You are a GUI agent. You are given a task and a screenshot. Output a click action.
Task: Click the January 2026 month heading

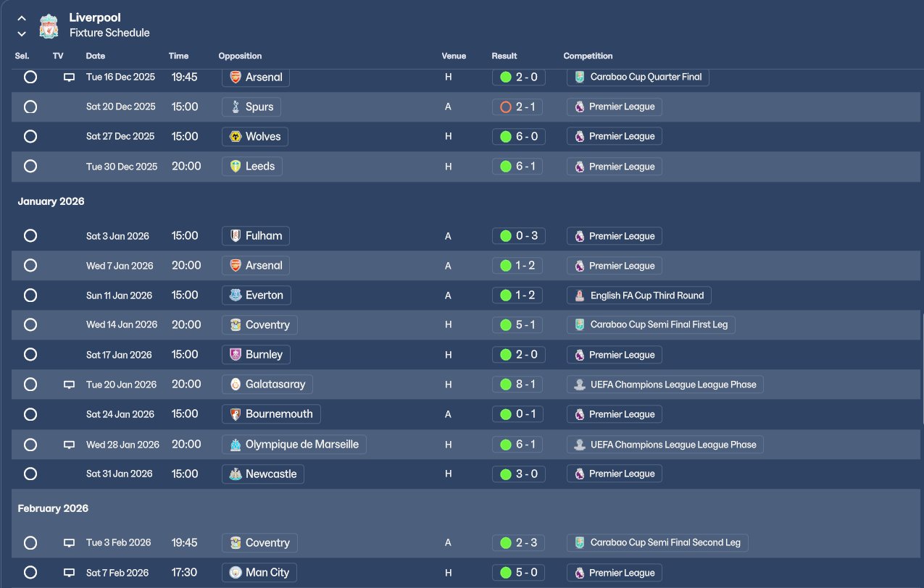click(x=51, y=201)
